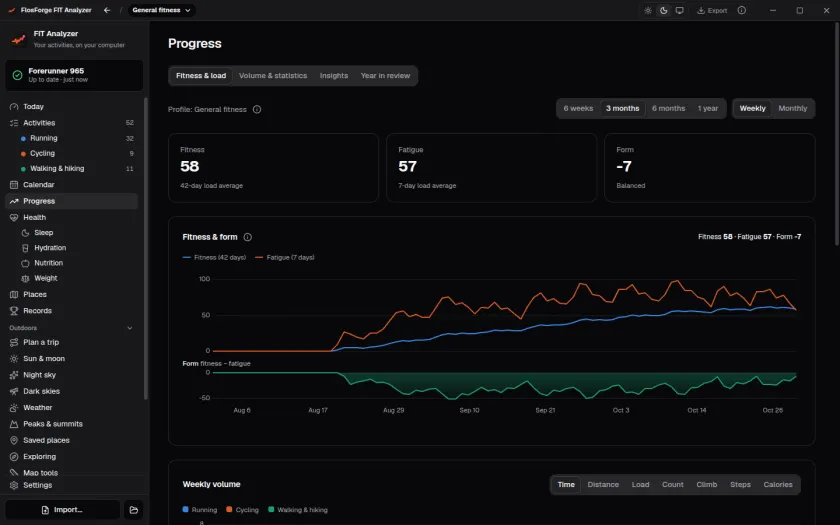Viewport: 840px width, 525px height.
Task: Click the sidebar scrollbar
Action: point(146,249)
